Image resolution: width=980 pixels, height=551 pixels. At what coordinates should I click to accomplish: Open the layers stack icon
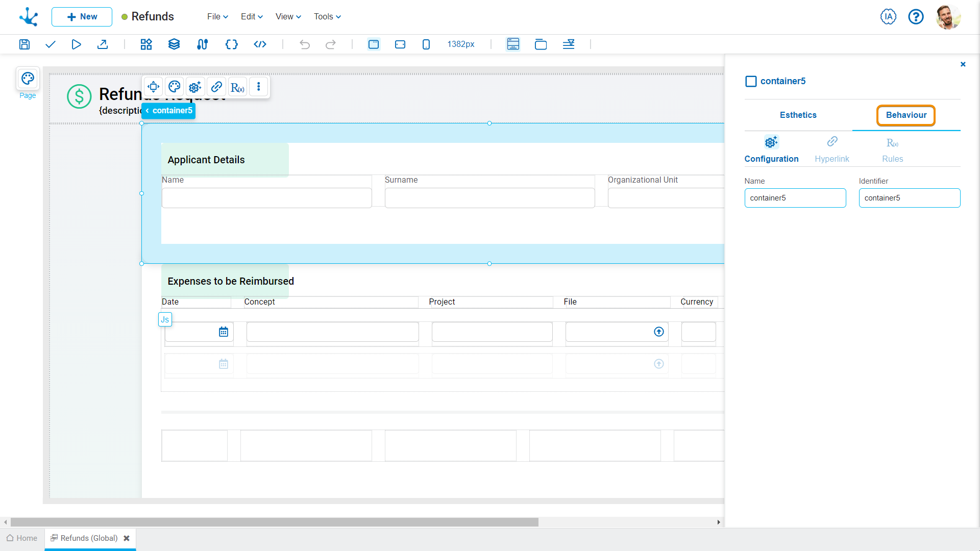click(174, 44)
